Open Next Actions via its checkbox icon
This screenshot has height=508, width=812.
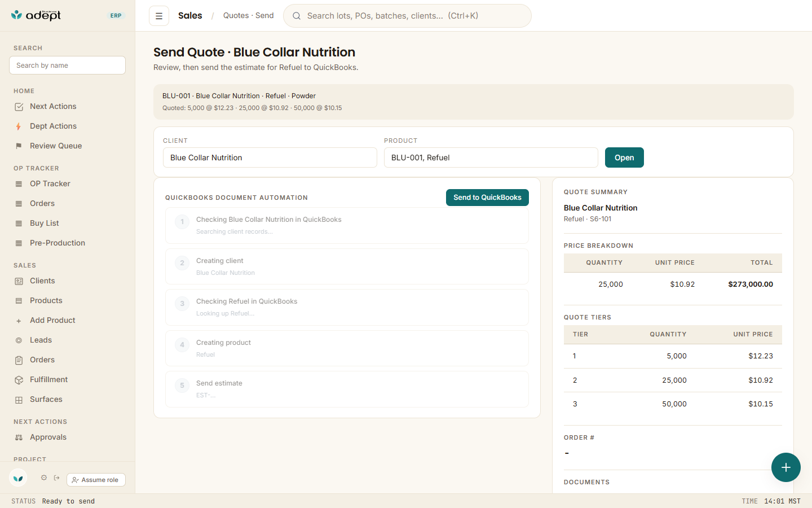click(19, 107)
